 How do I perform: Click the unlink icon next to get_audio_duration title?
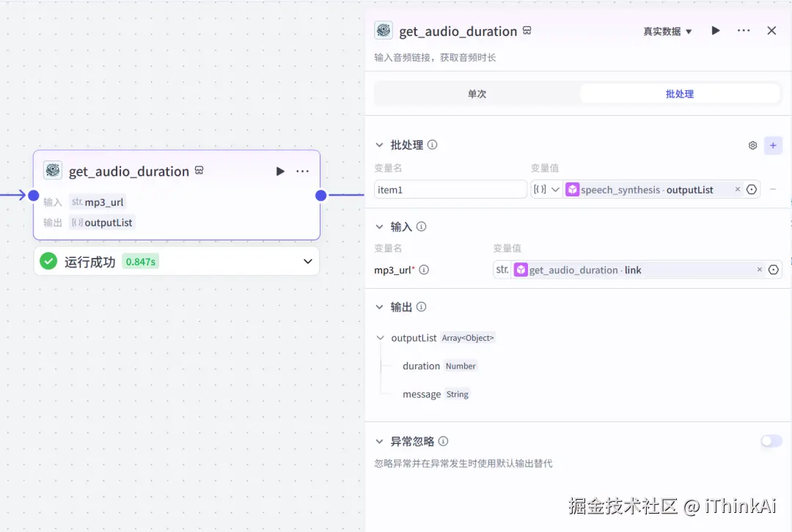click(x=527, y=31)
